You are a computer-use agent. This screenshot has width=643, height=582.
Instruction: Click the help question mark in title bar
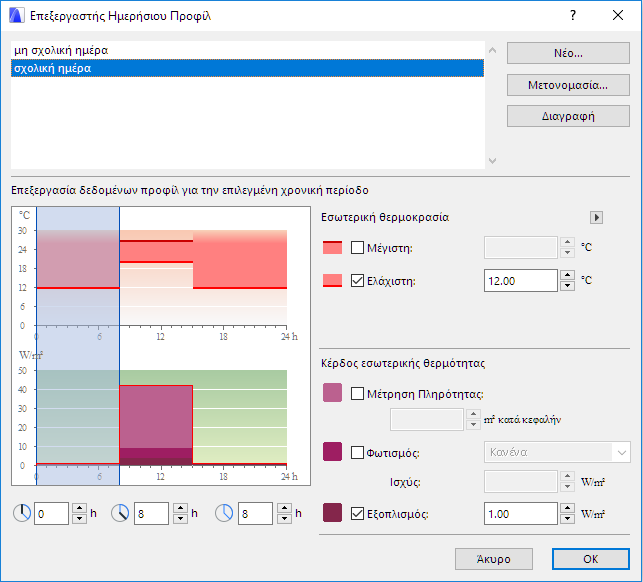pyautogui.click(x=573, y=16)
